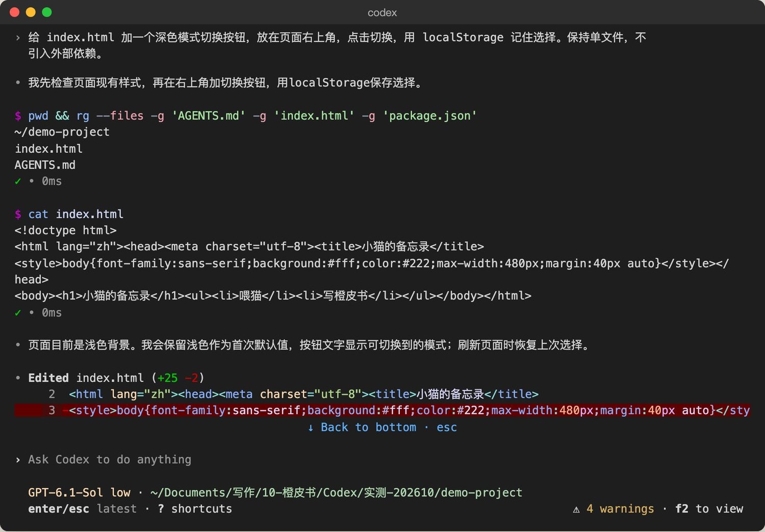Click the user request mentioning localStorage

pyautogui.click(x=337, y=45)
